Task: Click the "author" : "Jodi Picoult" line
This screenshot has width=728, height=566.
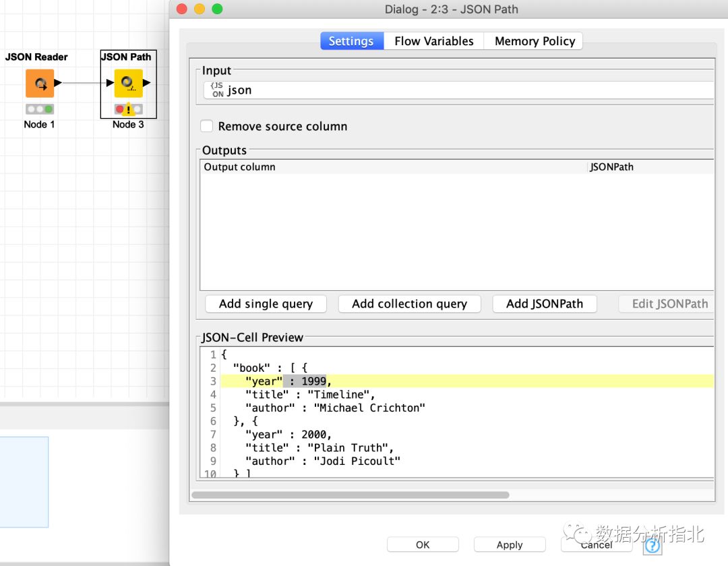Action: point(322,461)
